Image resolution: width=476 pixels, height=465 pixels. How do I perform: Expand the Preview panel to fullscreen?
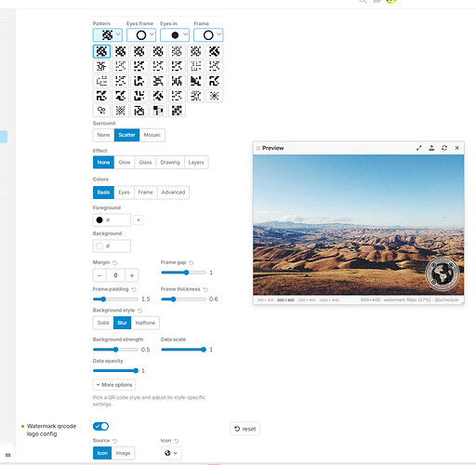419,148
